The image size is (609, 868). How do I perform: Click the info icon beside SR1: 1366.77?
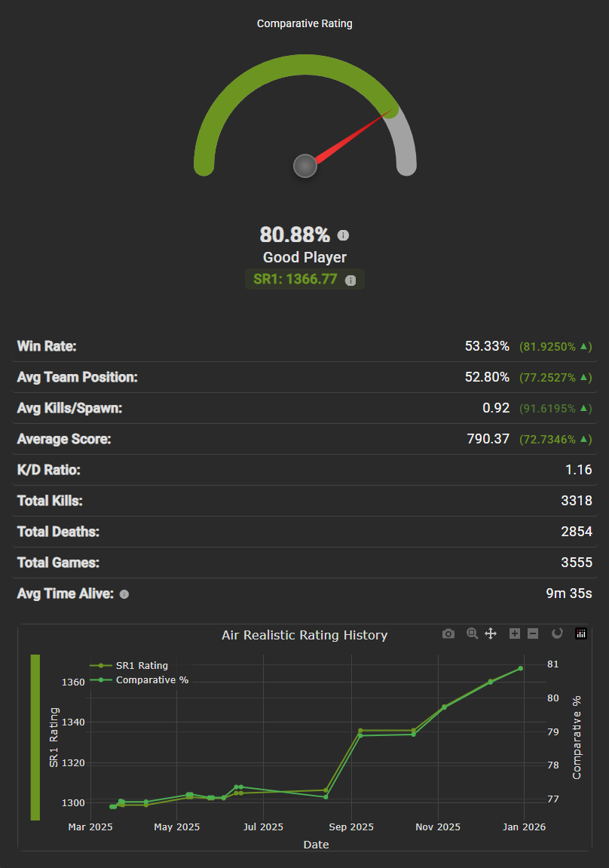[x=350, y=281]
